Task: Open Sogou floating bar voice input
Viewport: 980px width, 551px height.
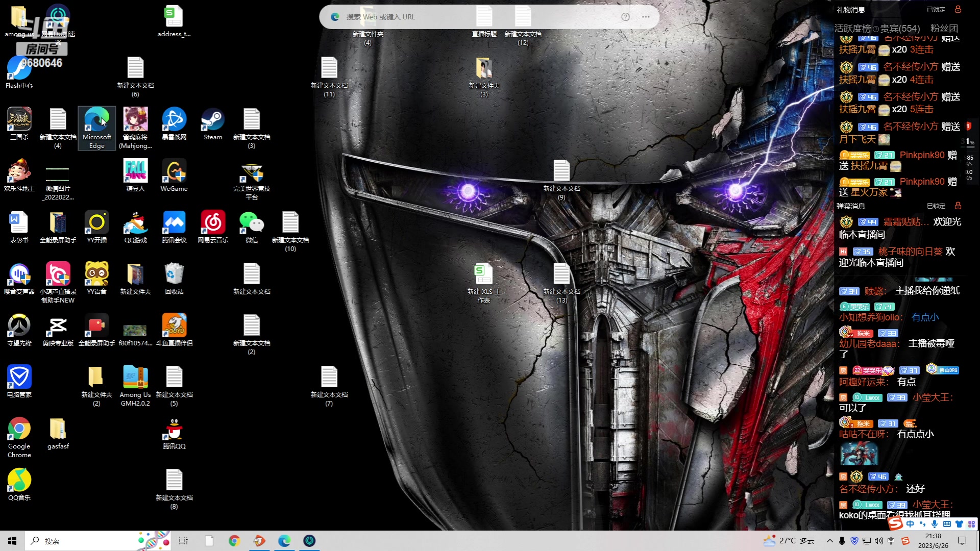Action: tap(935, 524)
